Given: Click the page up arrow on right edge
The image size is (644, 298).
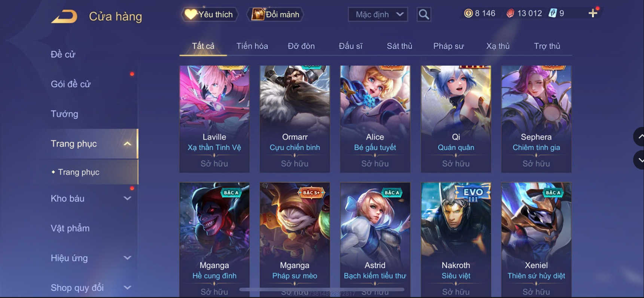Looking at the screenshot, I should click(640, 137).
